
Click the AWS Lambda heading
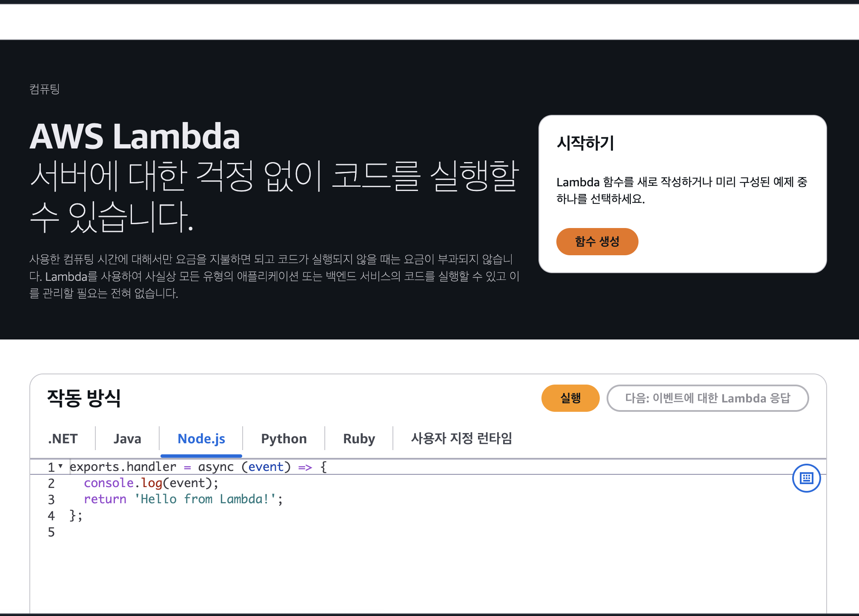pos(135,137)
